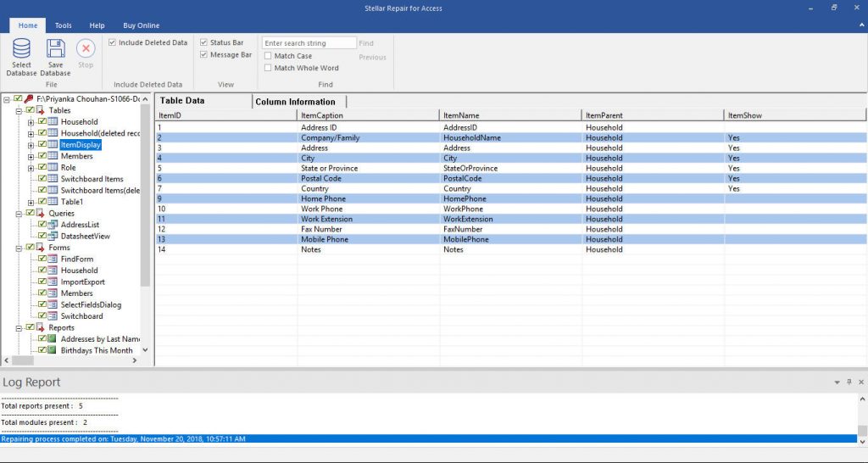
Task: Click the Tables folder icon
Action: (41, 110)
